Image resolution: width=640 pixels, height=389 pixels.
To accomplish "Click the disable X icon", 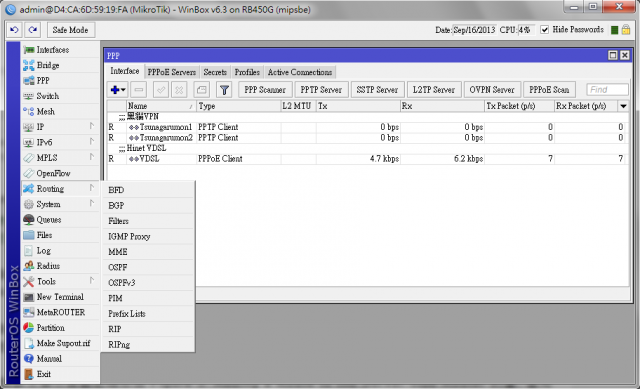I will [179, 90].
